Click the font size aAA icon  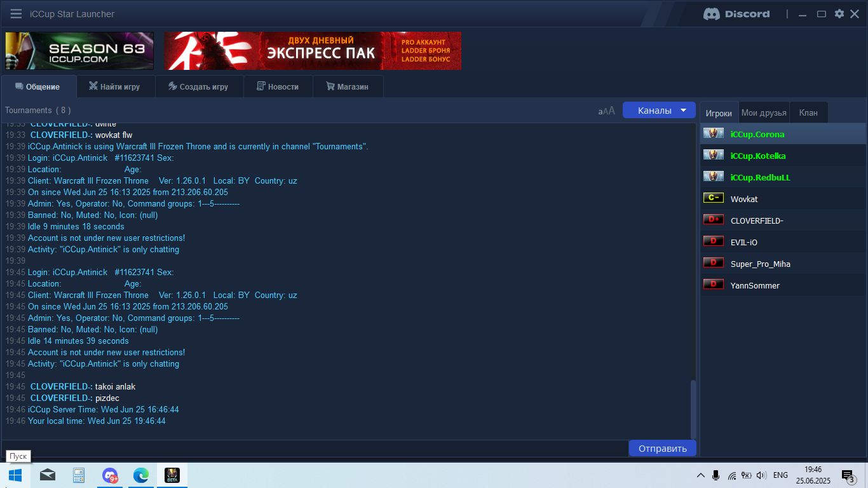(x=607, y=111)
